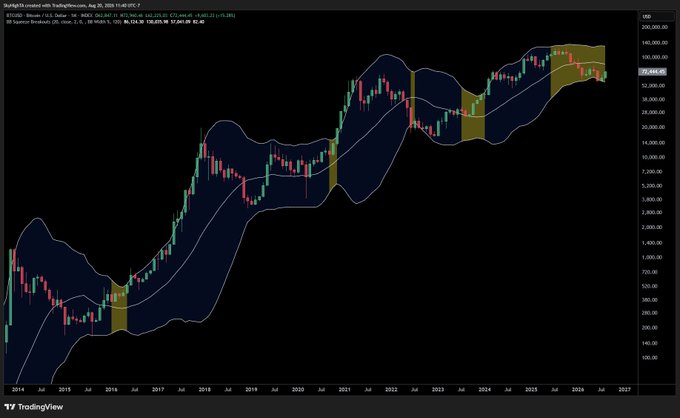Viewport: 680px width, 418px height.
Task: Click the 2027 label on time axis
Action: click(624, 389)
